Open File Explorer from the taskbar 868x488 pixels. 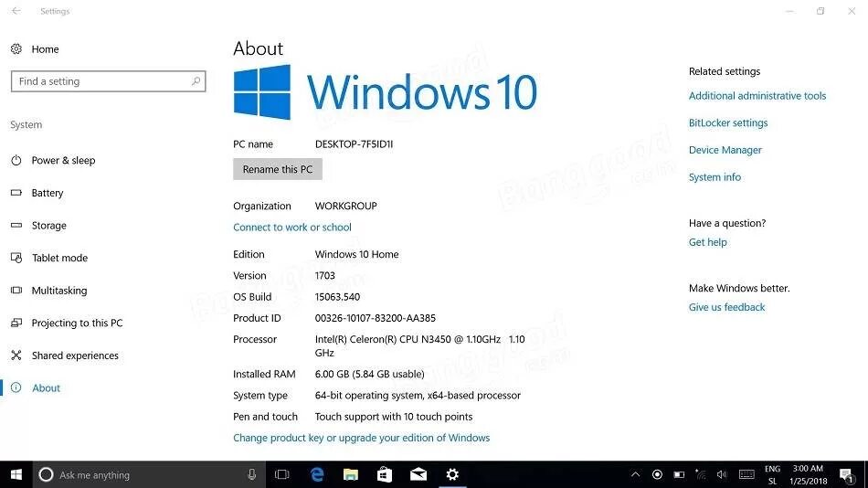coord(351,474)
